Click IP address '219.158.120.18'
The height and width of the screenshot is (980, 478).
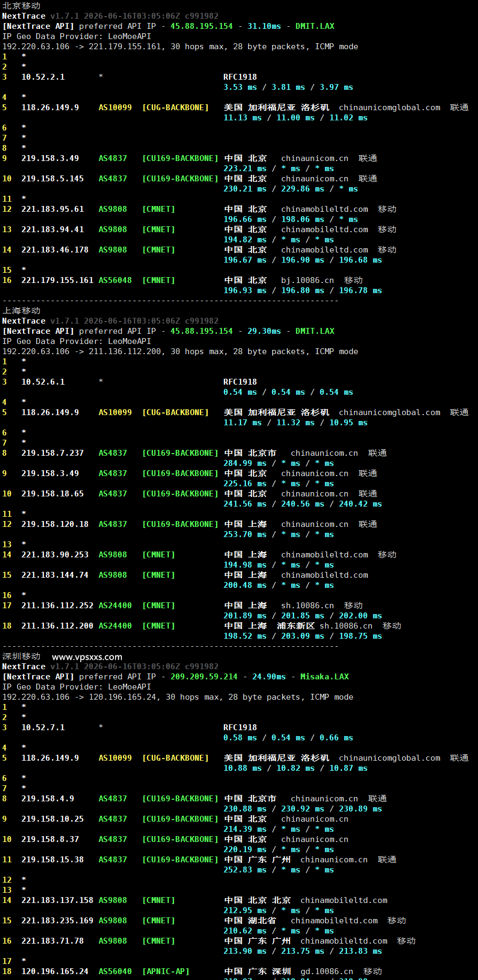click(x=55, y=524)
